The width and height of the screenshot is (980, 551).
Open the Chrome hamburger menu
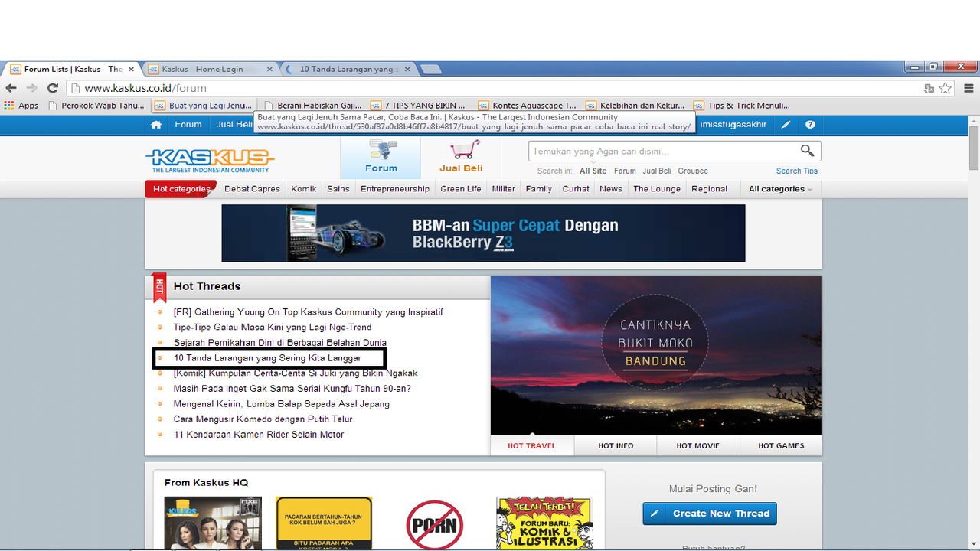tap(969, 88)
